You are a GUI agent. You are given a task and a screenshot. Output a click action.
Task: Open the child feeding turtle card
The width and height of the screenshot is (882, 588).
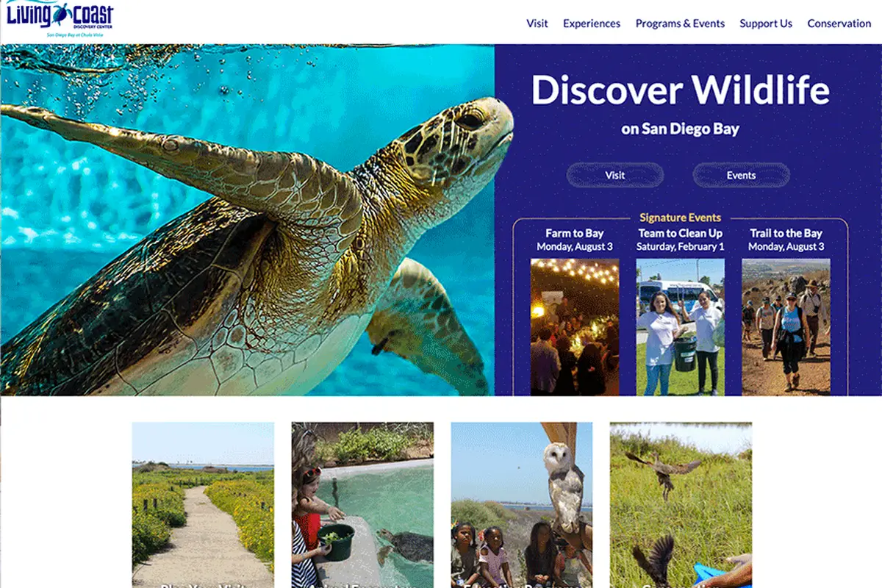click(362, 505)
